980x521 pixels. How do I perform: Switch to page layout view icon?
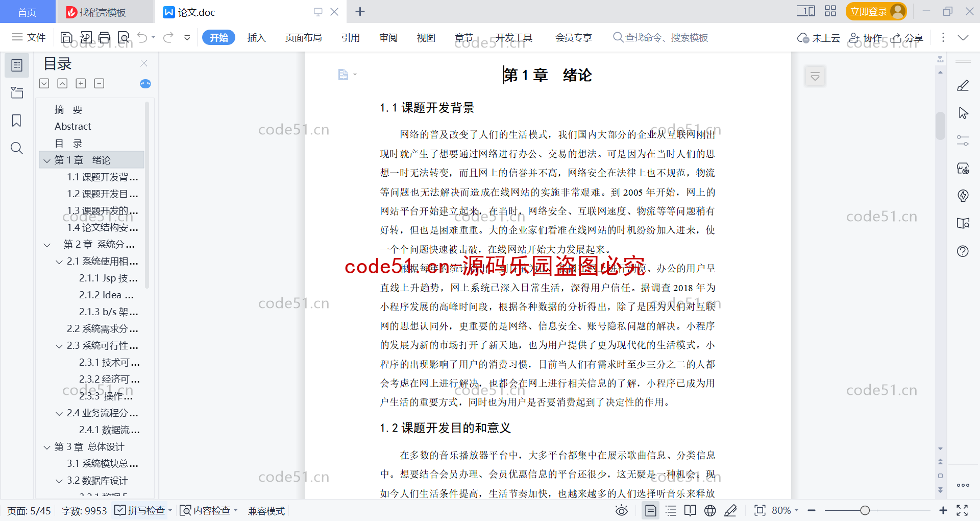[x=651, y=510]
